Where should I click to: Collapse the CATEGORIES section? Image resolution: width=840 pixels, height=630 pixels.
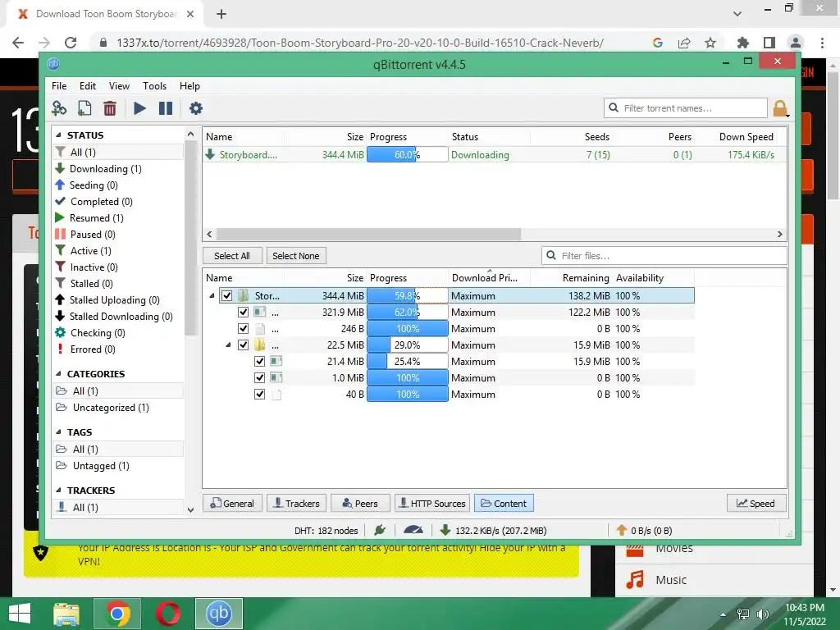coord(58,374)
